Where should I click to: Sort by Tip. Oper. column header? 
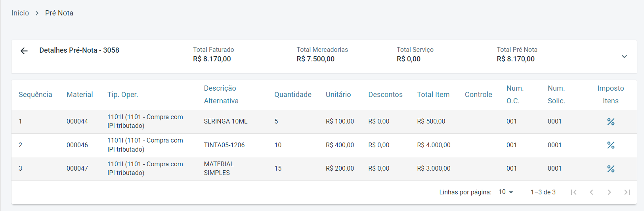pos(122,95)
